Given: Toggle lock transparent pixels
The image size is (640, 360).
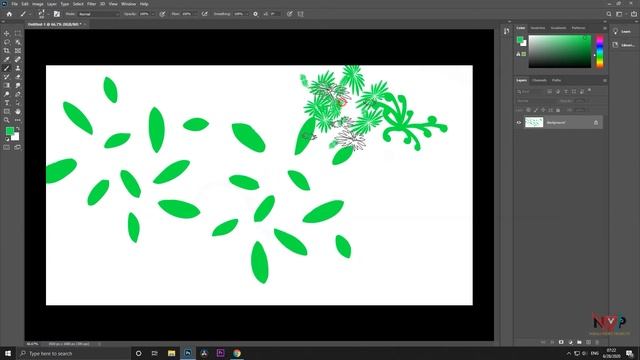Looking at the screenshot, I should 529,110.
